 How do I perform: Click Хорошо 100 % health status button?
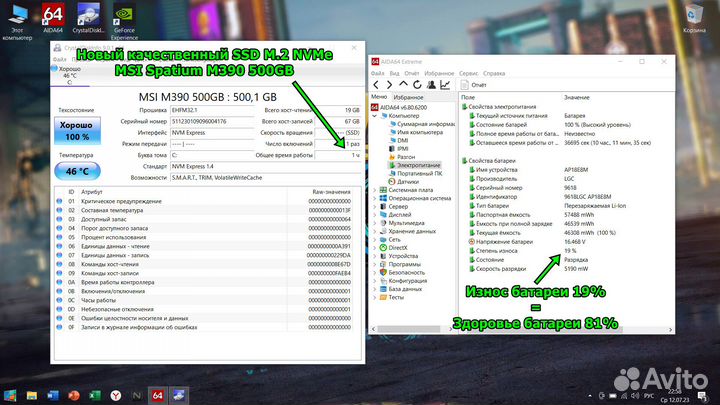tap(77, 131)
